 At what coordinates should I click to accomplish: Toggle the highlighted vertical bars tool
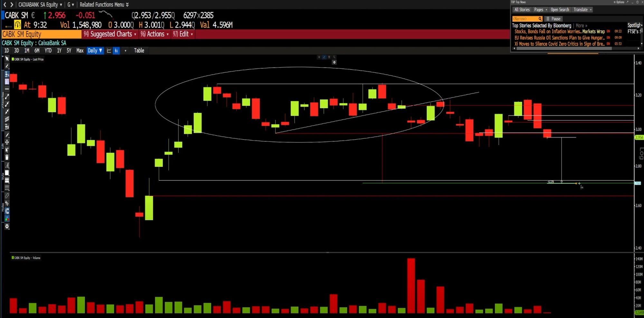click(x=7, y=81)
